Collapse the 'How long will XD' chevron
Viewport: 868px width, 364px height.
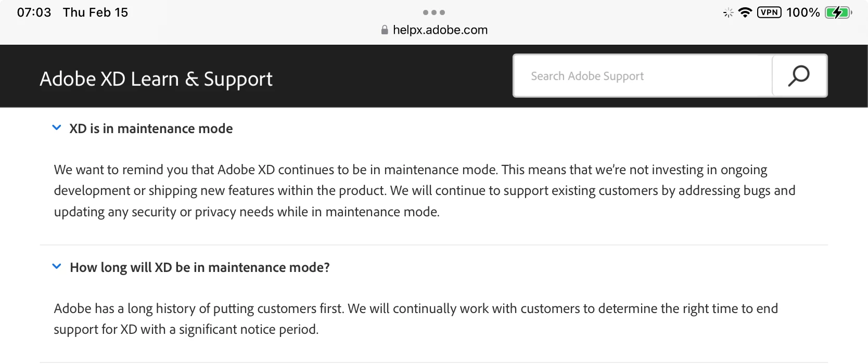pyautogui.click(x=57, y=267)
